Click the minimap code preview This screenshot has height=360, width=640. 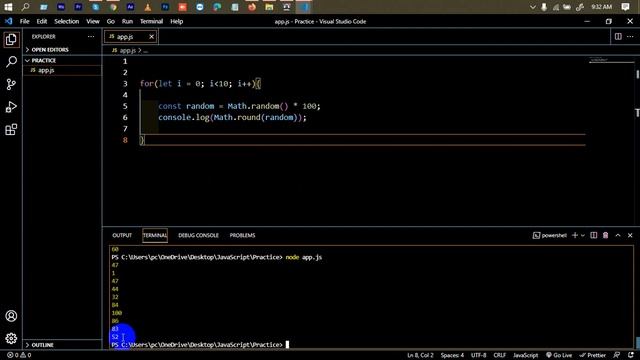pyautogui.click(x=611, y=61)
